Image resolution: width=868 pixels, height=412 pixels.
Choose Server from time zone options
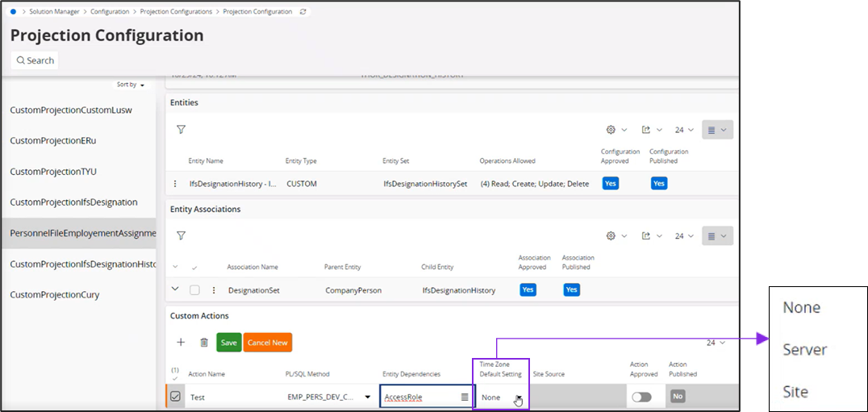pos(804,350)
